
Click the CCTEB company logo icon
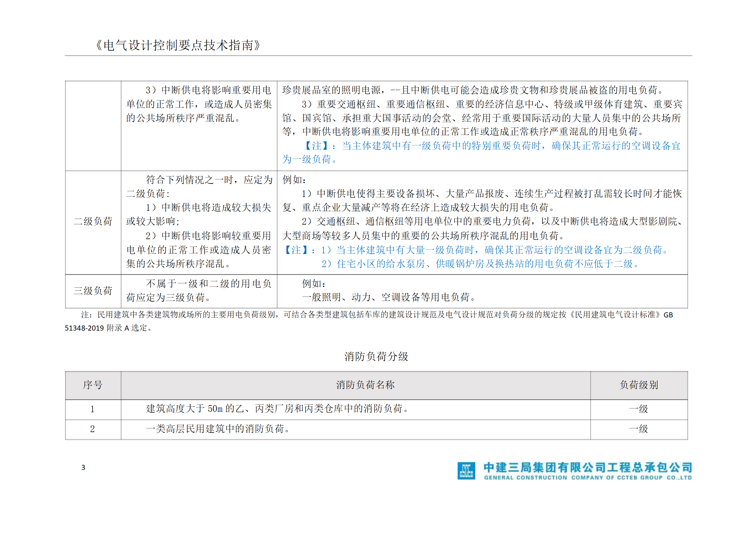pyautogui.click(x=466, y=471)
